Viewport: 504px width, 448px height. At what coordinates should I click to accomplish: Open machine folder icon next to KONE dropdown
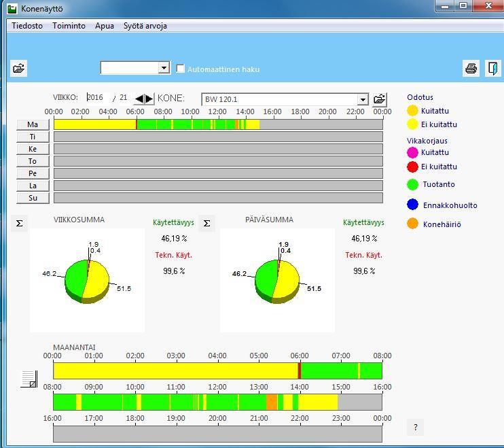click(380, 99)
